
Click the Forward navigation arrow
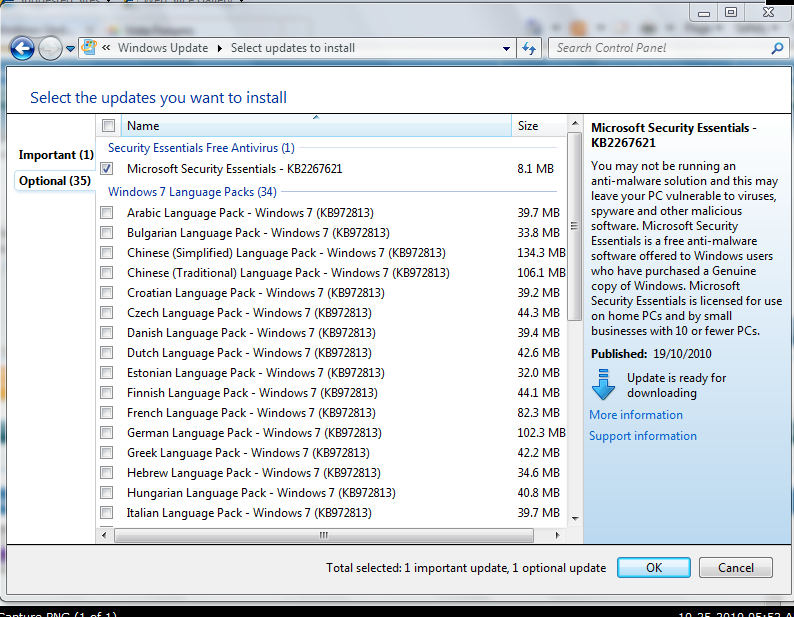(50, 49)
